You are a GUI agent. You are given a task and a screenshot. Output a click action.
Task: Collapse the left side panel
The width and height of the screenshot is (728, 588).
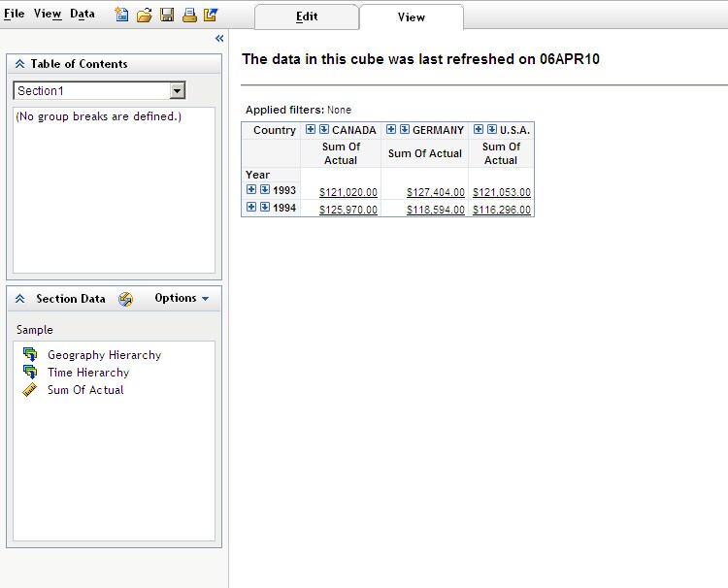point(219,38)
